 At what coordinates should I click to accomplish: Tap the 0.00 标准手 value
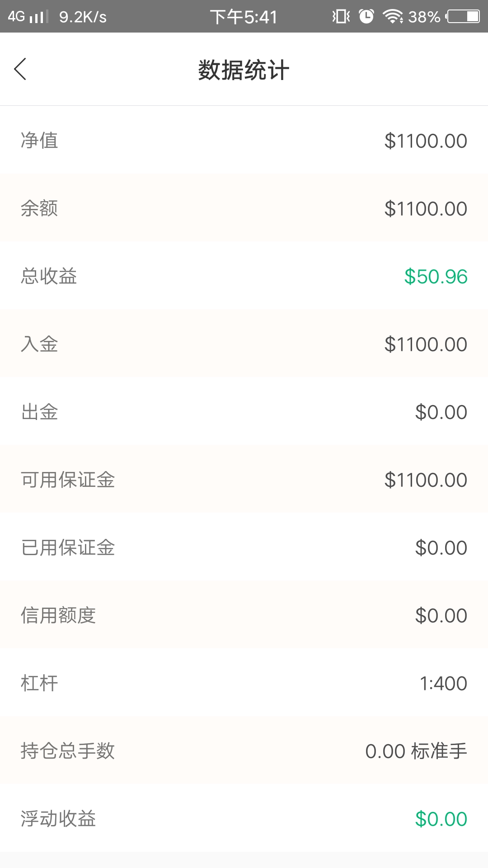416,751
